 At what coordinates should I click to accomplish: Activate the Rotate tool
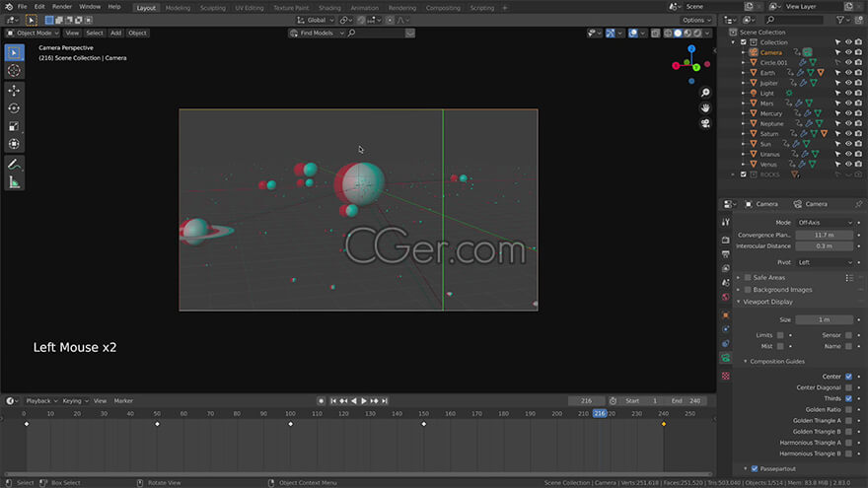pyautogui.click(x=15, y=108)
